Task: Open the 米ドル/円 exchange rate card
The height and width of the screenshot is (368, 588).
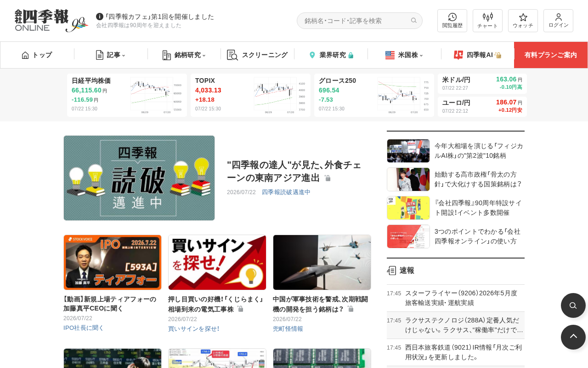Action: pos(482,84)
